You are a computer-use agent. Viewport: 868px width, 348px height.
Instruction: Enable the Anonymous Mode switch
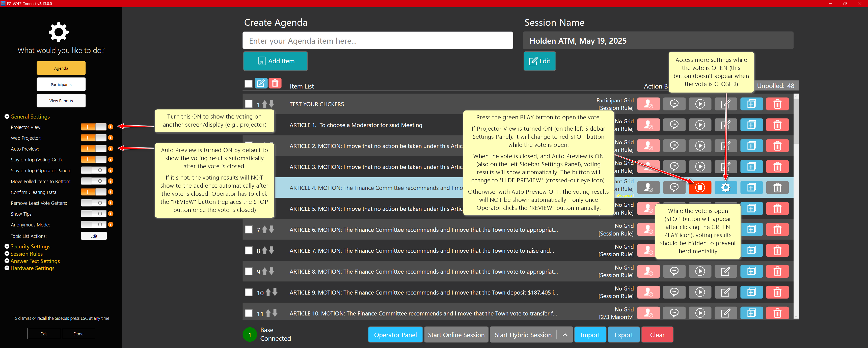(x=94, y=225)
